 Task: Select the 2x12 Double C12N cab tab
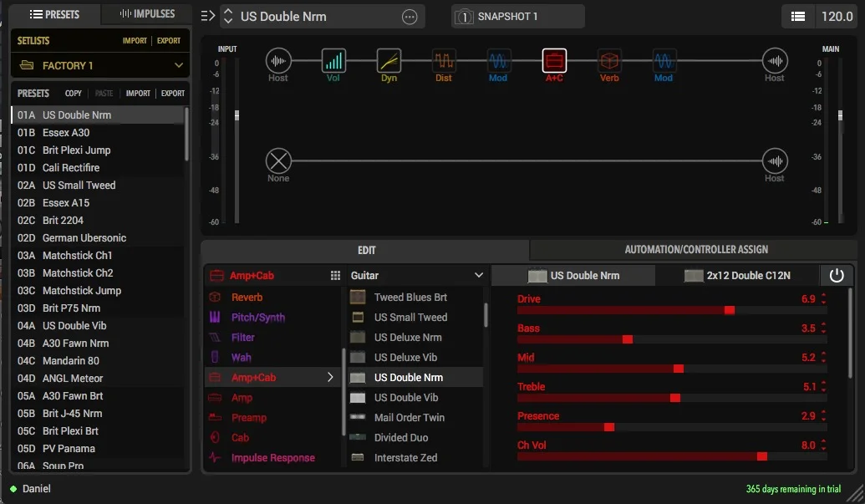(738, 275)
